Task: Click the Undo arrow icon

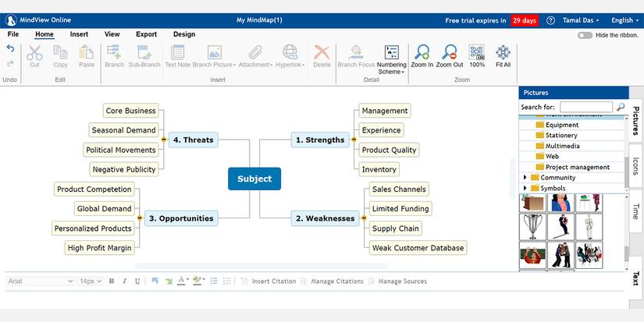Action: pos(10,48)
